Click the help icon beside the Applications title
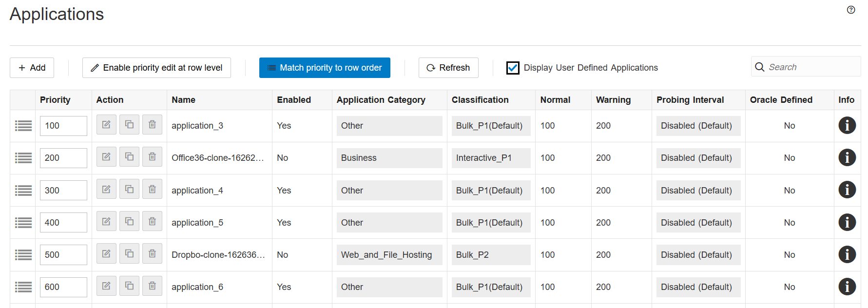Viewport: 868px width, 308px height. tap(851, 10)
